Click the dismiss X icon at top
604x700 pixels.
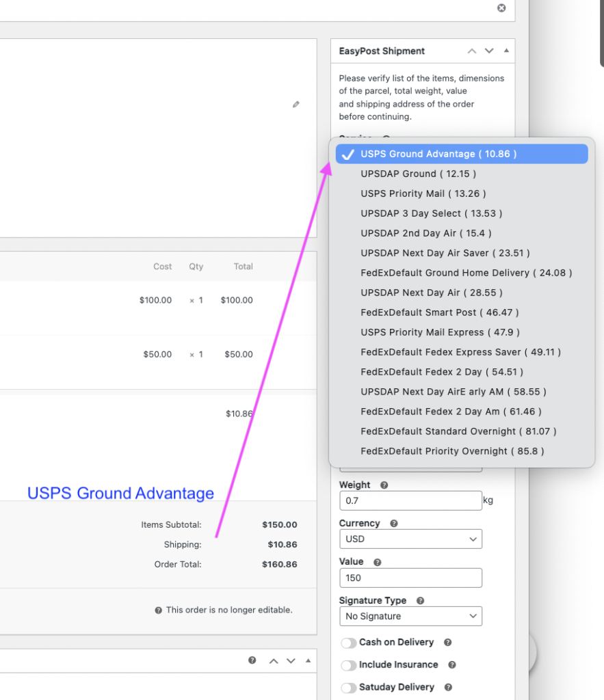[x=501, y=8]
